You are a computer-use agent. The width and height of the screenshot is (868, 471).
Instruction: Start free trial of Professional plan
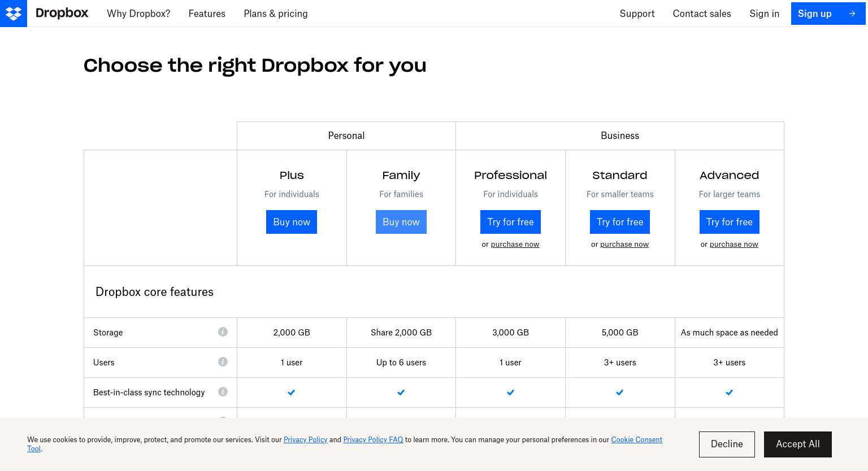coord(510,222)
